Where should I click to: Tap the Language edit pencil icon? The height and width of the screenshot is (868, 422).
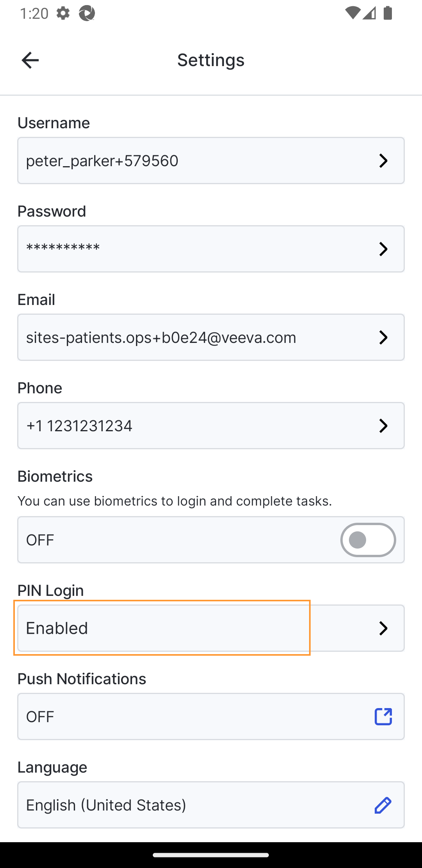(383, 805)
